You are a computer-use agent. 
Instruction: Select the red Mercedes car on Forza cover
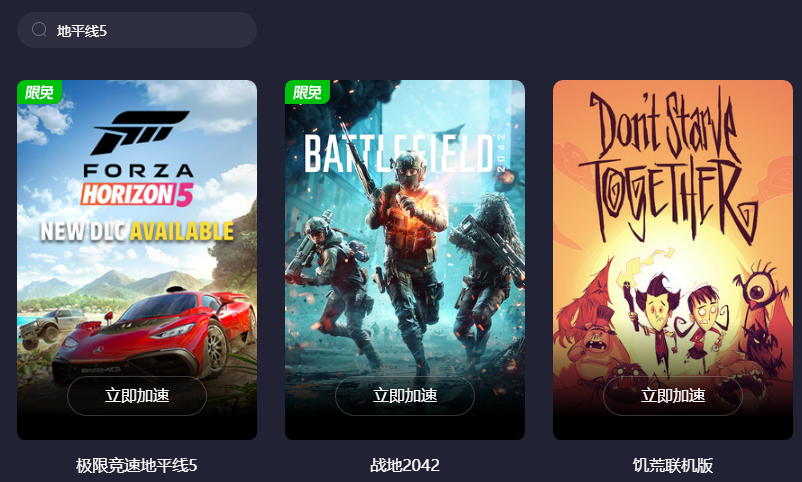[x=153, y=335]
